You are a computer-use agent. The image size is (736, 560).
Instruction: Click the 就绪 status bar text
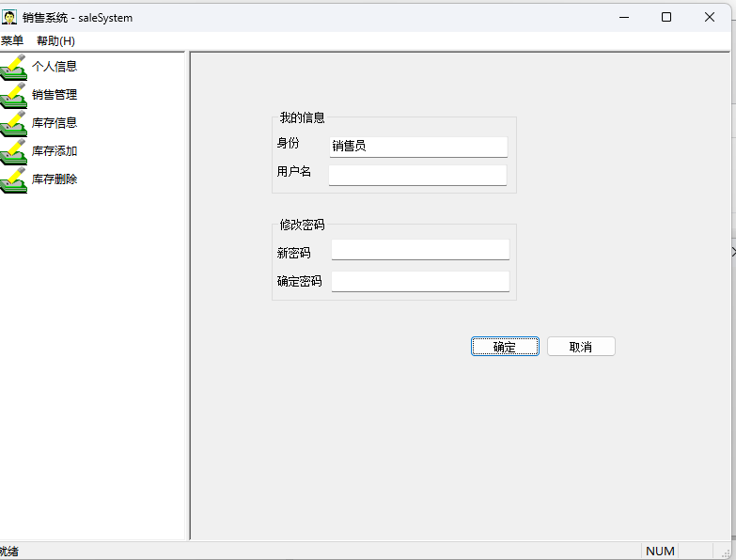coord(9,552)
